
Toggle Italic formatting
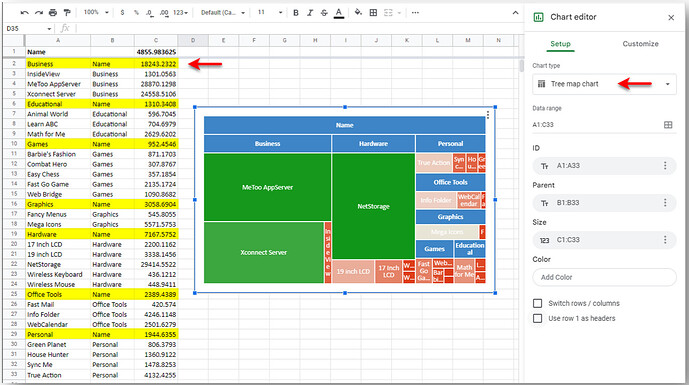point(310,13)
